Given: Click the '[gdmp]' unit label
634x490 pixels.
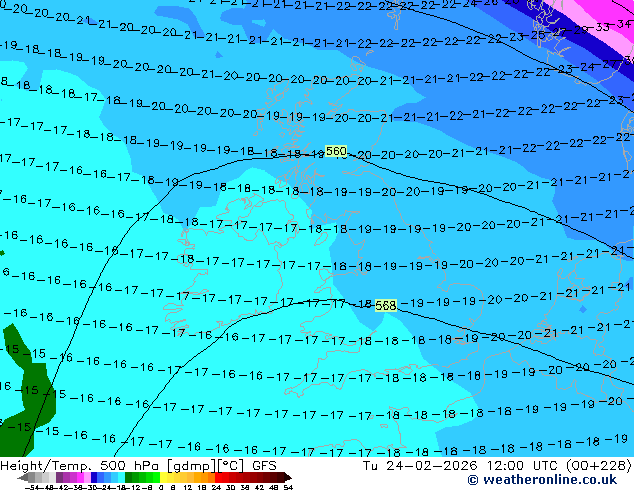Looking at the screenshot, I should click(x=191, y=466).
